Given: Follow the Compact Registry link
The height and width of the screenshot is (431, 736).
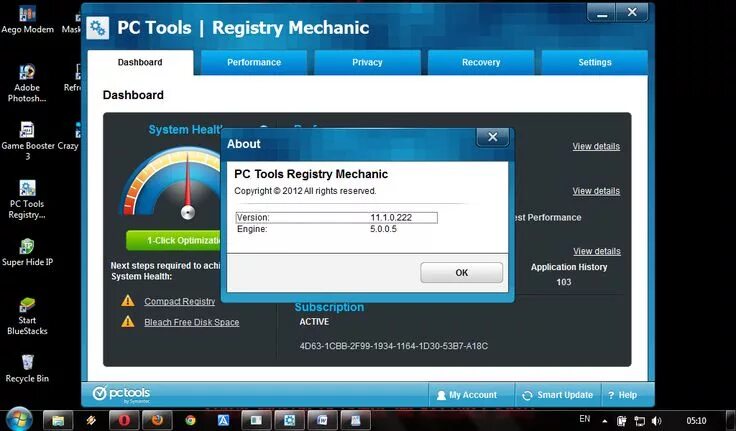Looking at the screenshot, I should pyautogui.click(x=180, y=301).
